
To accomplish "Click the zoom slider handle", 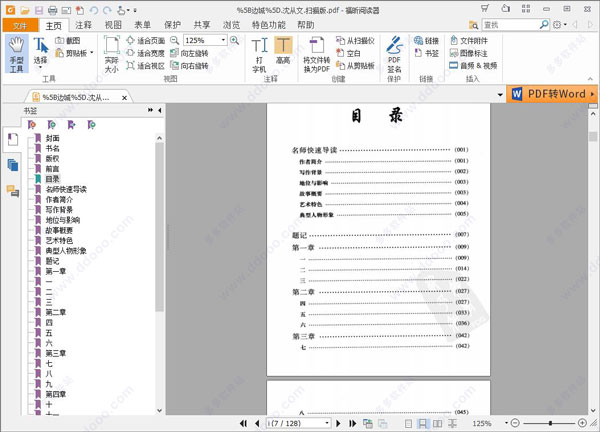I will [x=550, y=423].
